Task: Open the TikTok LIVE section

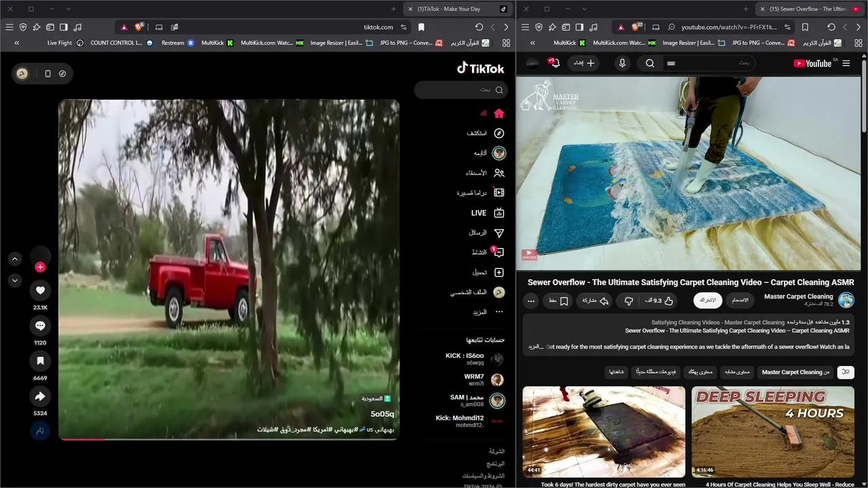Action: [x=488, y=213]
